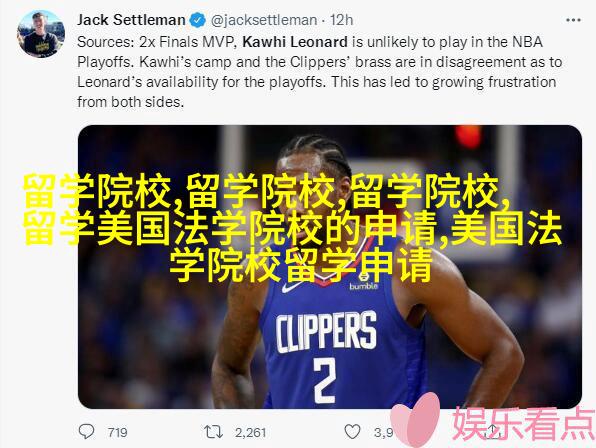596x448 pixels.
Task: Click the like count next to heart
Action: click(384, 432)
